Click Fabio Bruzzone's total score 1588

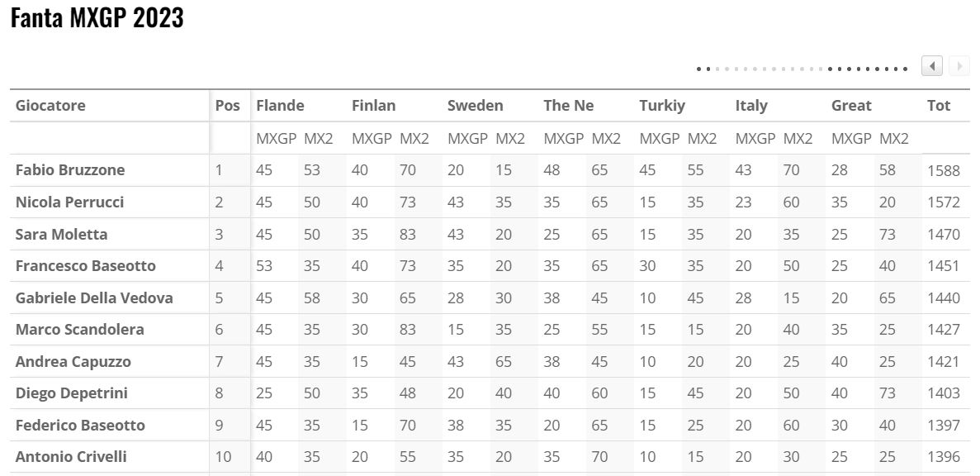(x=943, y=170)
